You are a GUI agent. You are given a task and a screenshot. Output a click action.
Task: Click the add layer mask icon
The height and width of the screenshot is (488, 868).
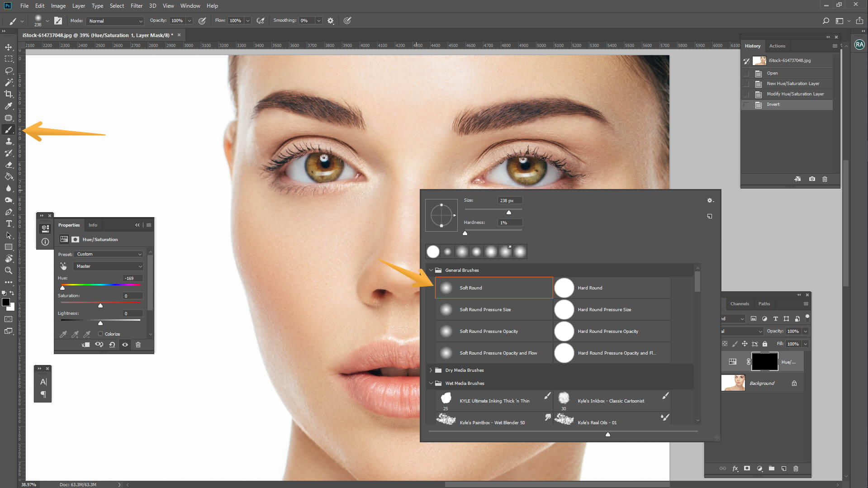[x=747, y=469]
